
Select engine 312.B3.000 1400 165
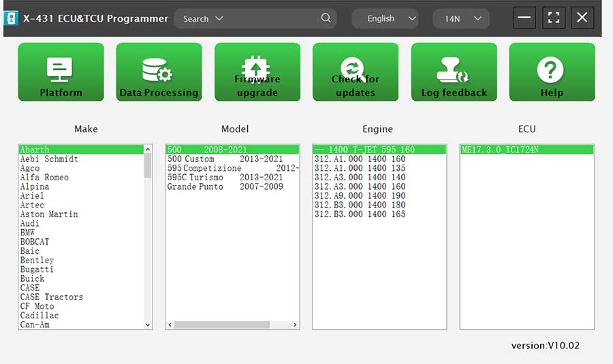(x=379, y=214)
